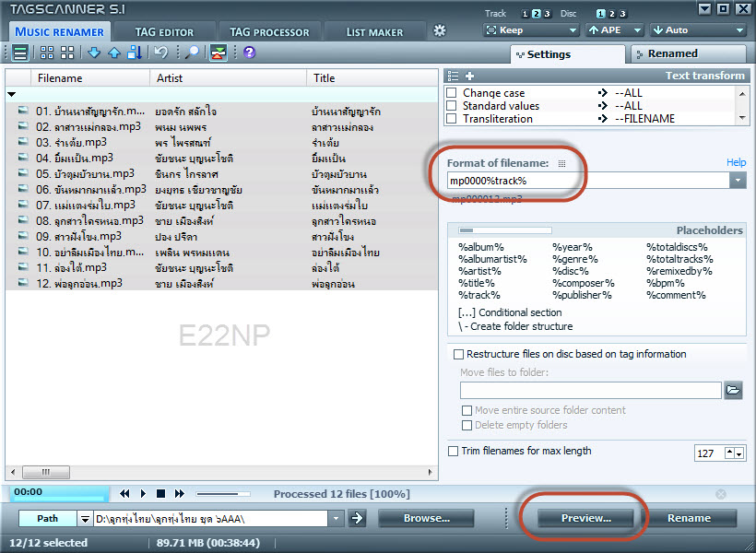Open program options gear icon
This screenshot has height=553, width=756.
coord(440,30)
